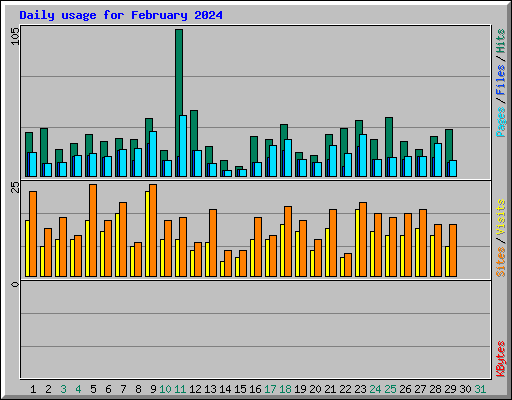The image size is (512, 400).
Task: Click day label 8 on the x-axis
Action: (x=138, y=389)
